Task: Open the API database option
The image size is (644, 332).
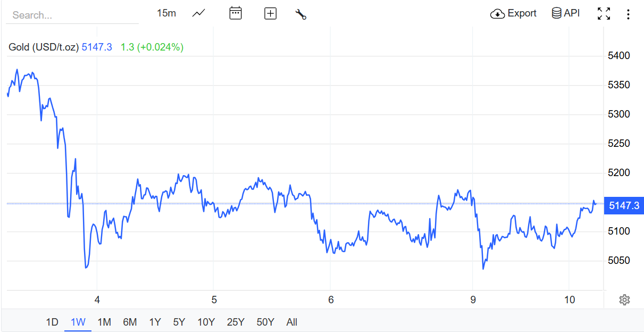Action: 566,13
